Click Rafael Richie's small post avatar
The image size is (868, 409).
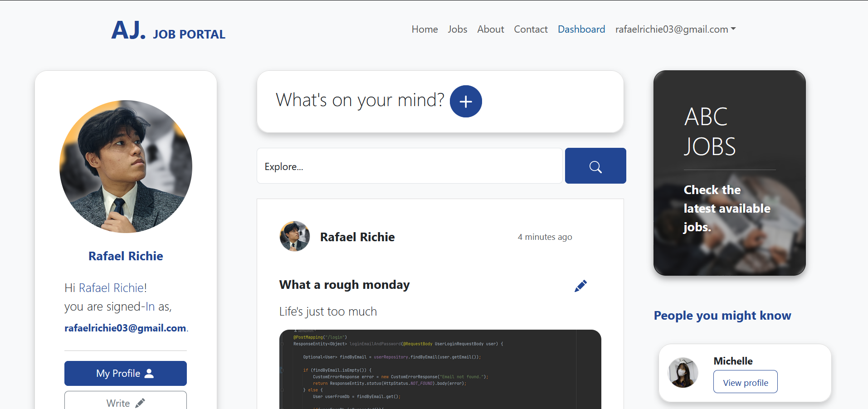pyautogui.click(x=295, y=236)
